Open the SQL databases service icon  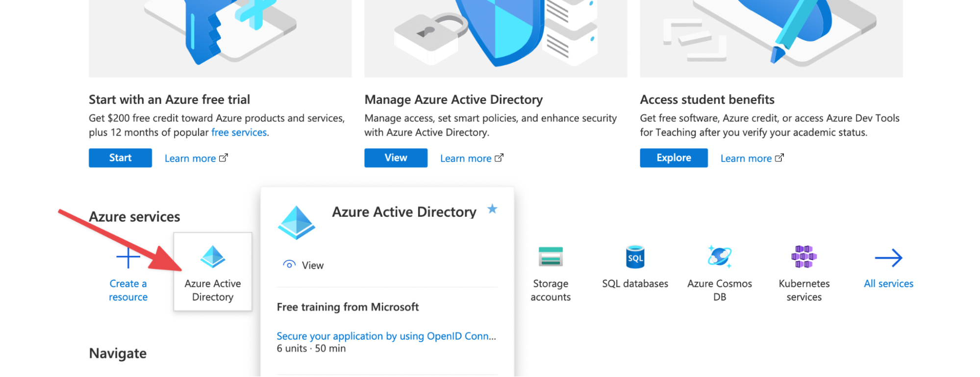(635, 257)
